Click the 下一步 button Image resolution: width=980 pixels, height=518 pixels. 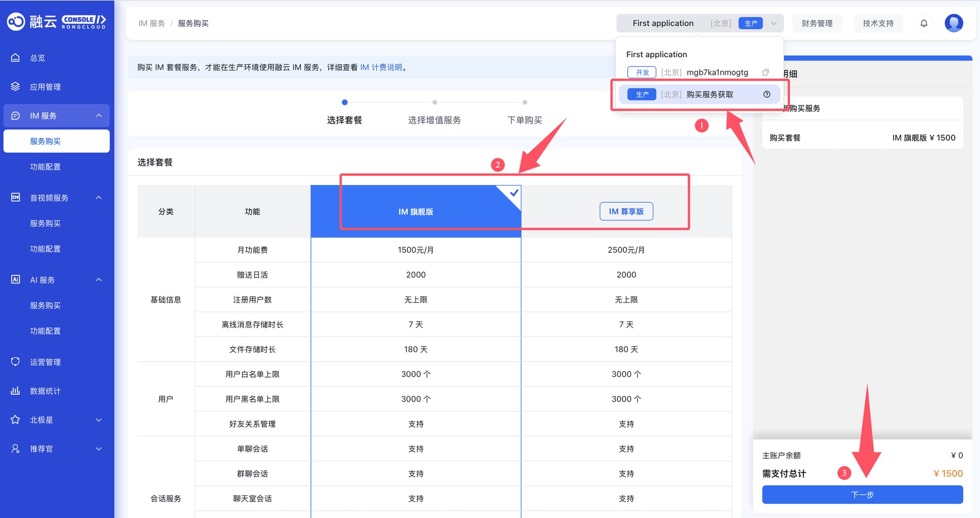click(862, 495)
